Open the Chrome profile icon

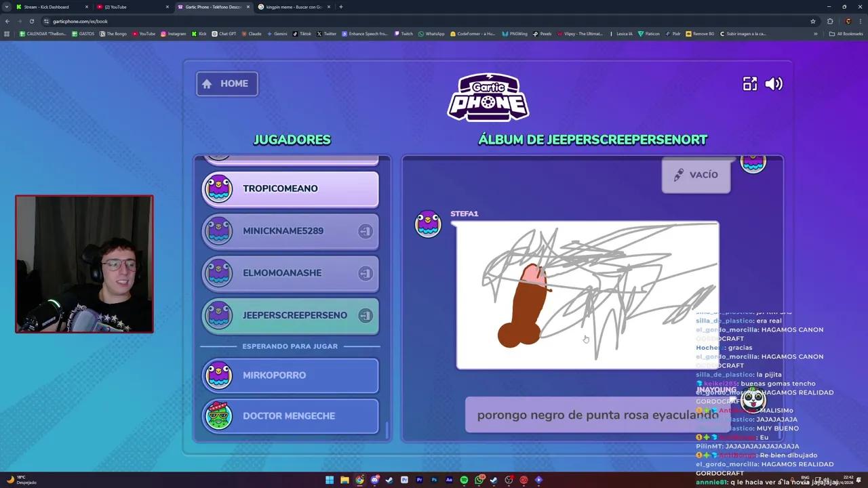pyautogui.click(x=848, y=21)
